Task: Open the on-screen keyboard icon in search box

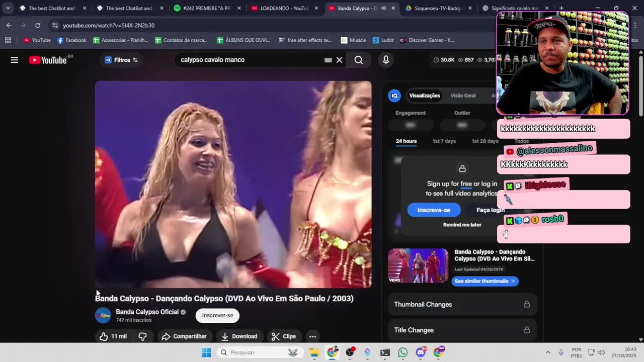Action: (328, 60)
